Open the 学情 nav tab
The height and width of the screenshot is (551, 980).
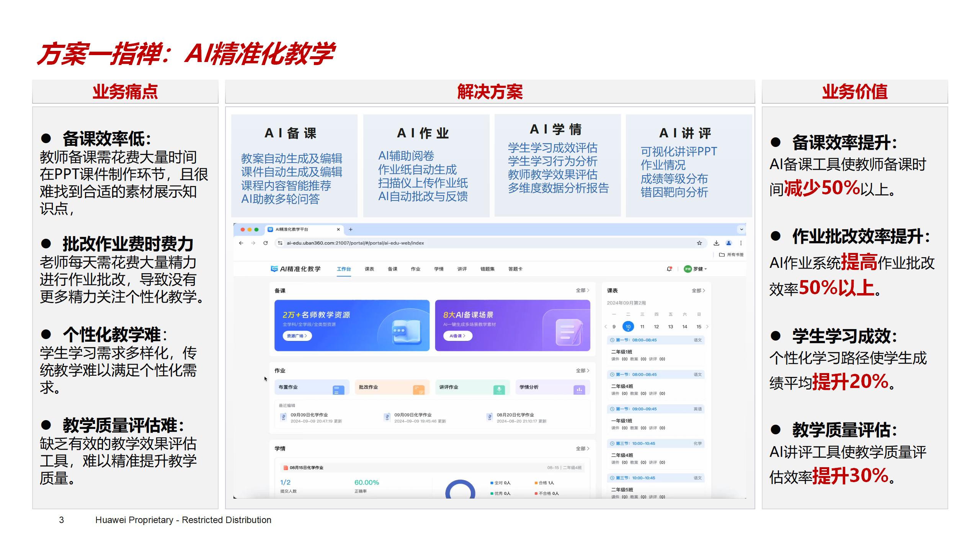(439, 269)
